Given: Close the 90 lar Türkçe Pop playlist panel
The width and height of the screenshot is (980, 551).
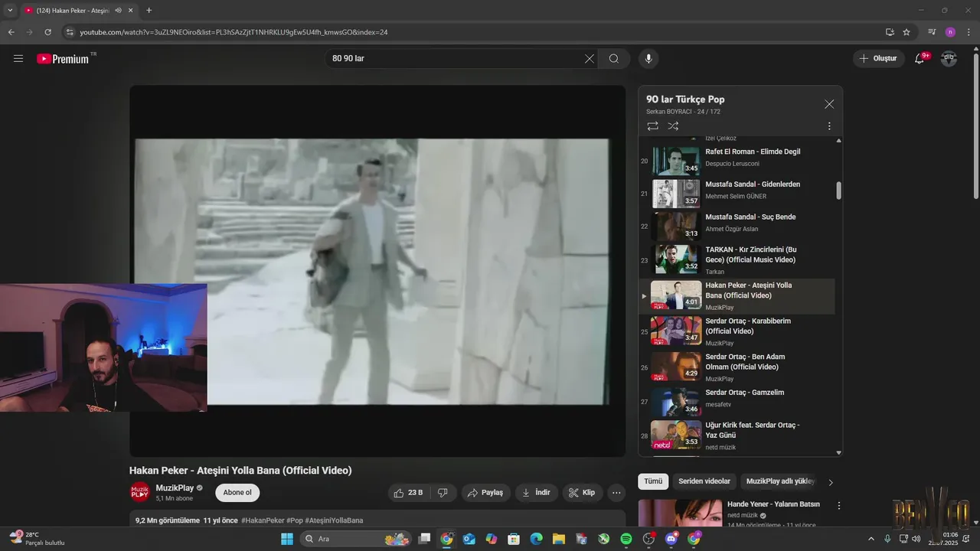Looking at the screenshot, I should point(829,104).
